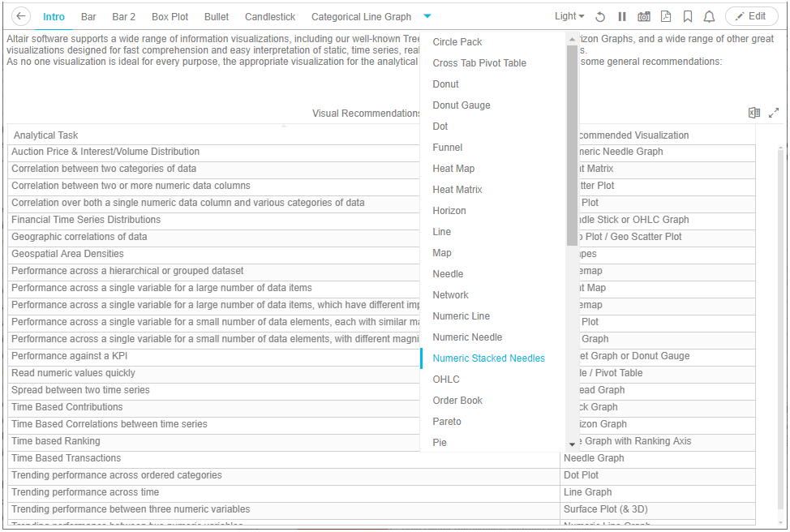Select the 'Time Based Transactions' cell
Screen dimensions: 790x532
click(x=284, y=458)
